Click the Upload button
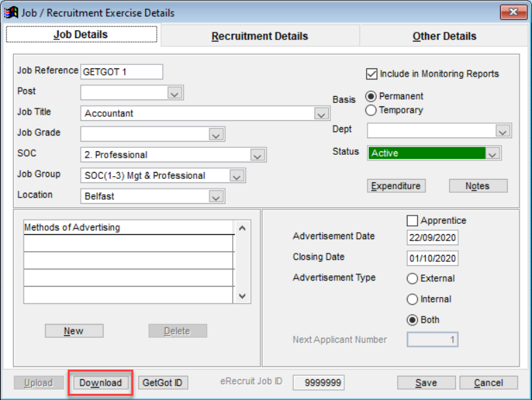The width and height of the screenshot is (532, 400). [38, 383]
